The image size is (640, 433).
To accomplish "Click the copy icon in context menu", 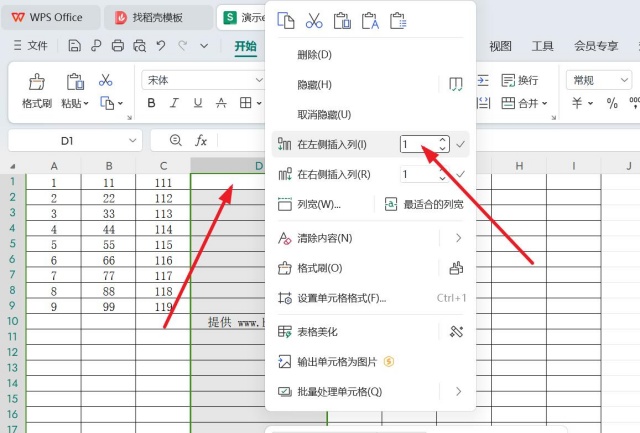I will coord(286,20).
